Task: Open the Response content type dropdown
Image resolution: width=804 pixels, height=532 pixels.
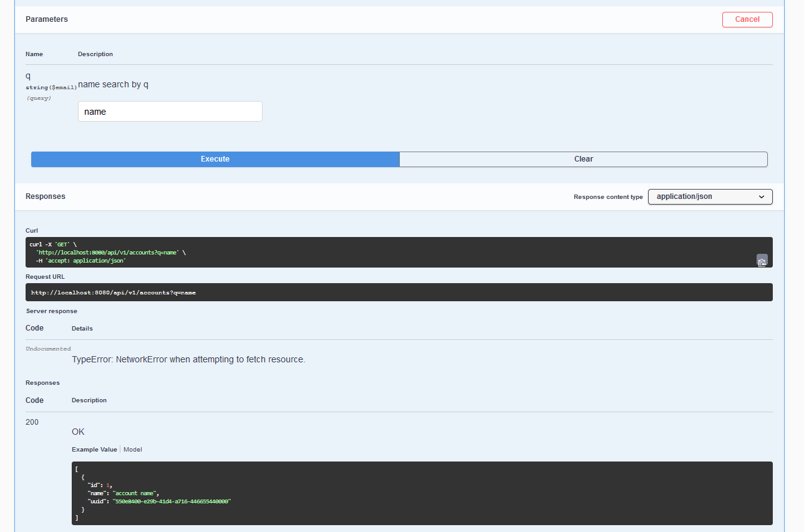Action: (710, 196)
